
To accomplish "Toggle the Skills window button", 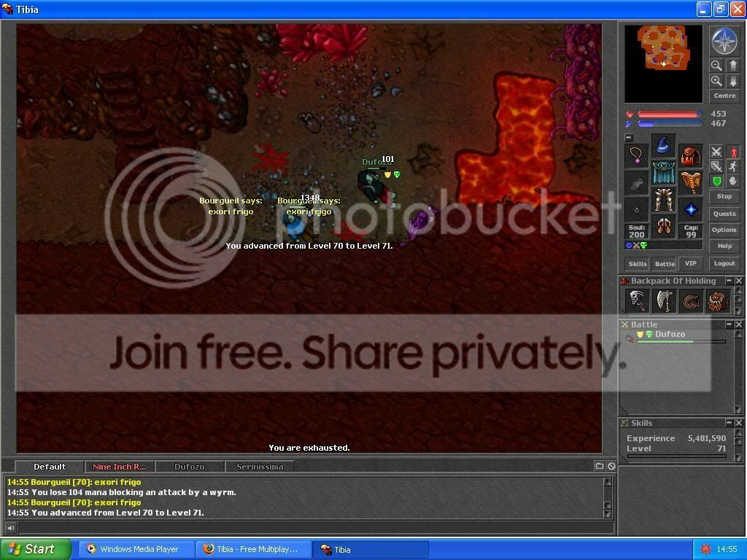I will [638, 264].
